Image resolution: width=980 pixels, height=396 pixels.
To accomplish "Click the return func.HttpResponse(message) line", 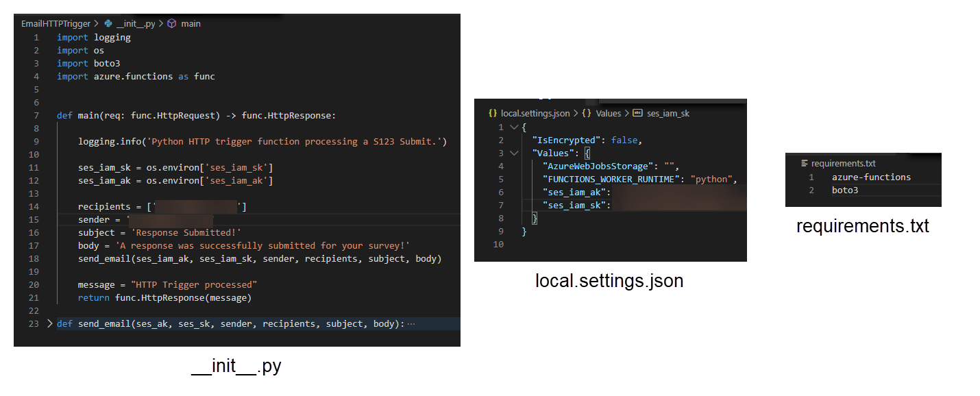I will (164, 298).
